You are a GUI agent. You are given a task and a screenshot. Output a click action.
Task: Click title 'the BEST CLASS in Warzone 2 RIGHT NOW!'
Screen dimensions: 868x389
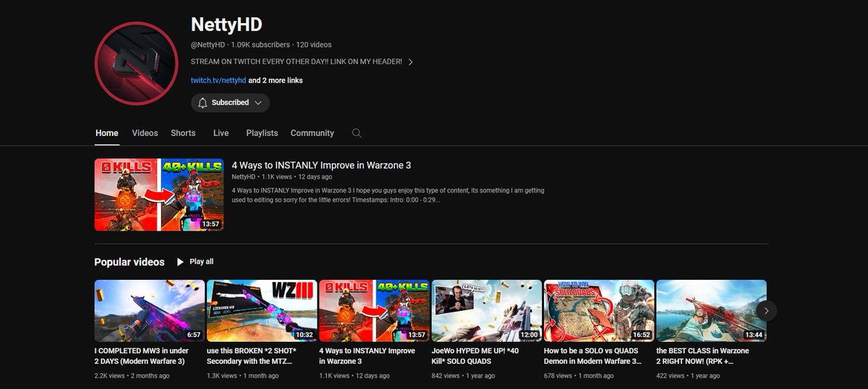coord(702,356)
